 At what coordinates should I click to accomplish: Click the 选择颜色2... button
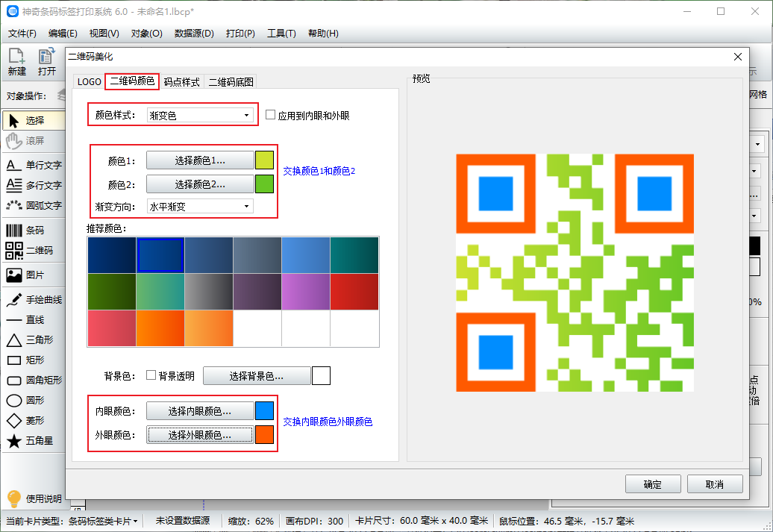[x=200, y=184]
